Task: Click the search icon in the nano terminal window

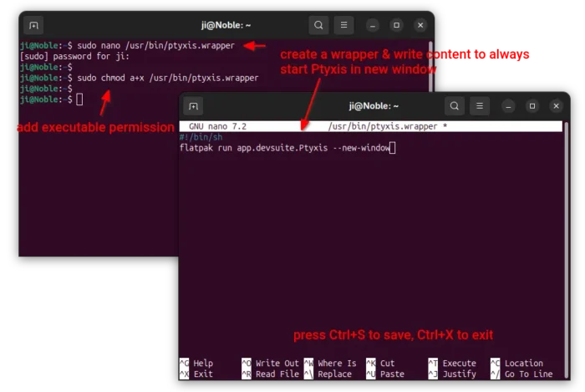Action: point(454,106)
